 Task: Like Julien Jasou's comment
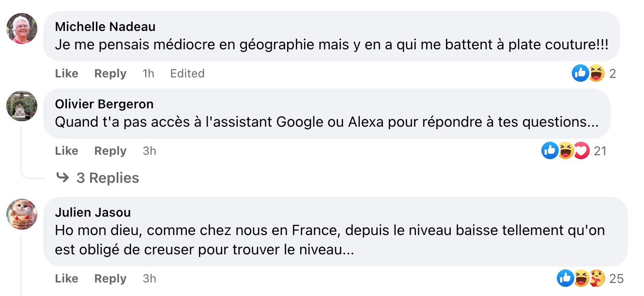(66, 279)
